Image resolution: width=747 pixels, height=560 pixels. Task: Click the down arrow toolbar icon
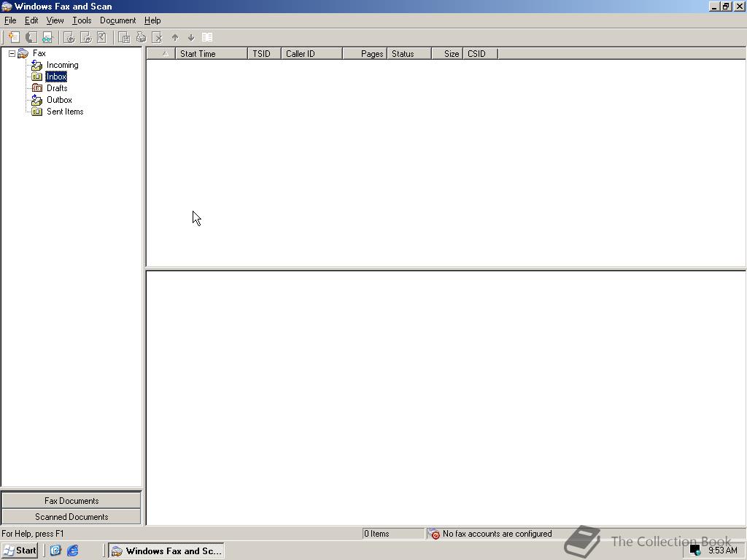click(x=191, y=37)
